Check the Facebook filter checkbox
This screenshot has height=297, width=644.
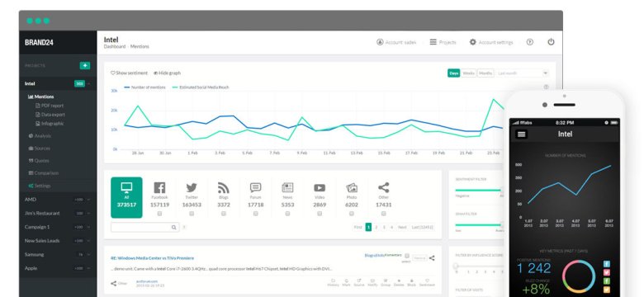pyautogui.click(x=159, y=214)
